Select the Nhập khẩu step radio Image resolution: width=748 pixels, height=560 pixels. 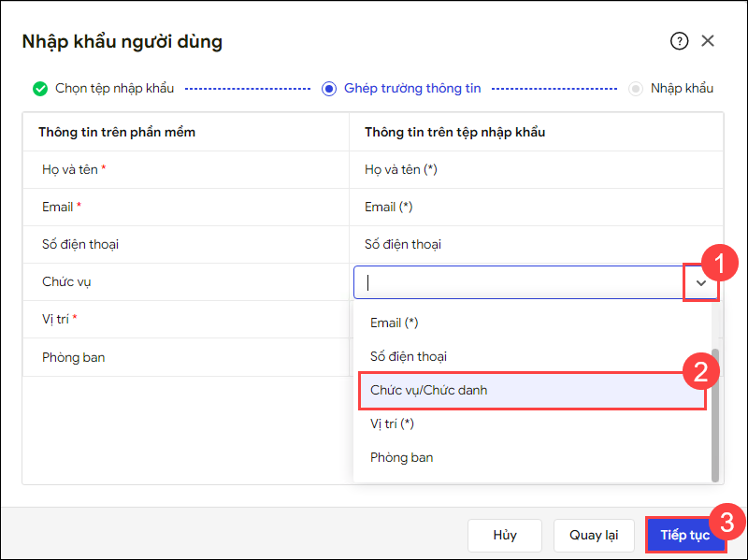tap(636, 89)
